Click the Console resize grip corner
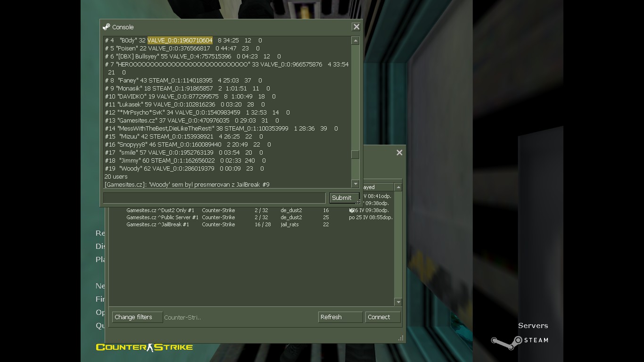644x362 pixels. tap(358, 202)
